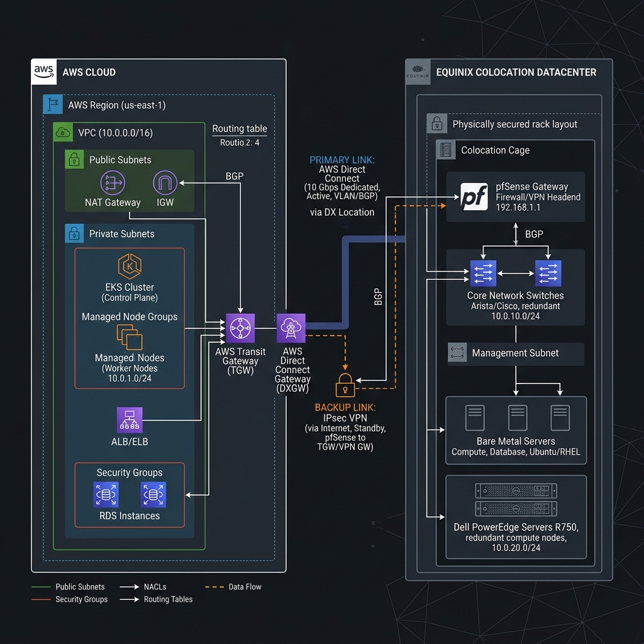The height and width of the screenshot is (644, 644).
Task: Click the first bare metal server icon
Action: (475, 418)
